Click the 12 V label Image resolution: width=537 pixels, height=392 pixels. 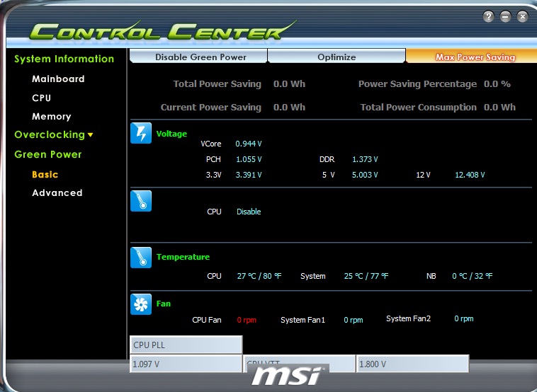click(x=423, y=175)
